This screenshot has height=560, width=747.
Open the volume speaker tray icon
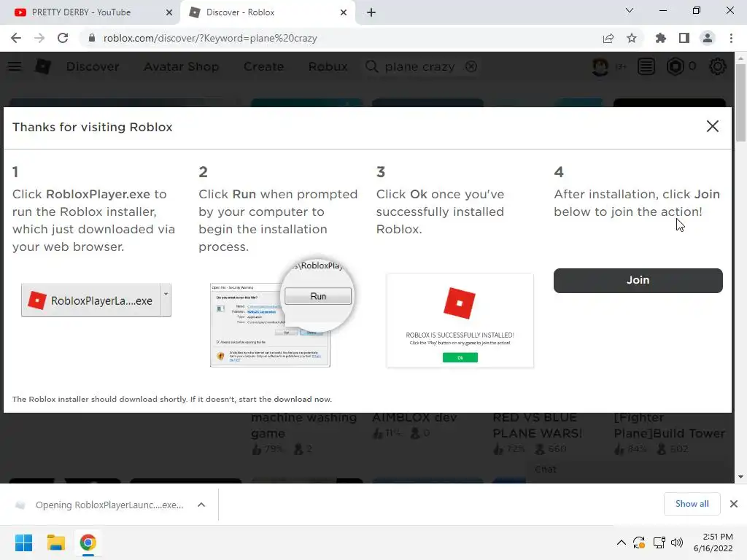point(676,542)
